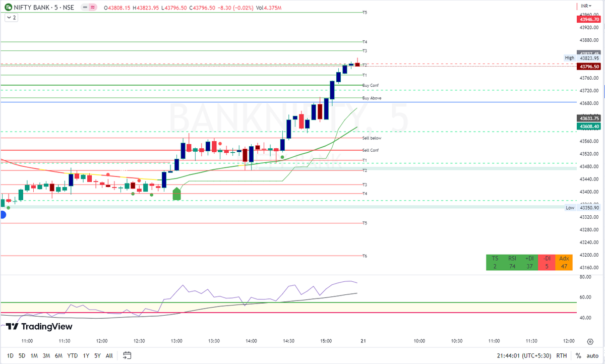Viewport: 605px width, 364px height.
Task: Open the INR currency dropdown
Action: 585,6
